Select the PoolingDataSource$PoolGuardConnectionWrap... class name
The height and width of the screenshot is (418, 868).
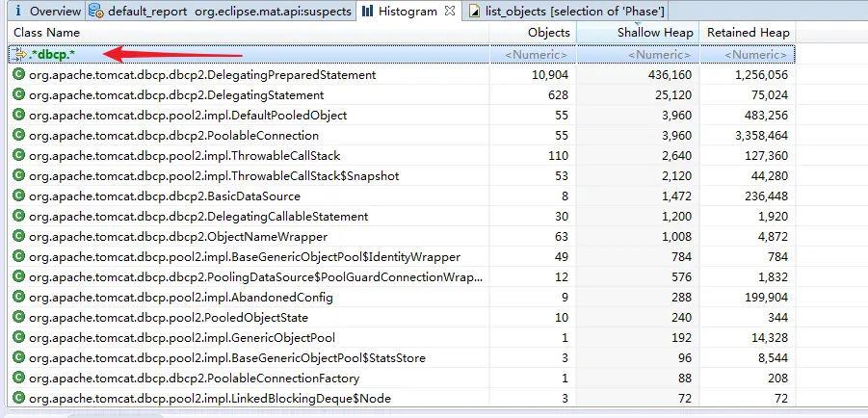[255, 276]
